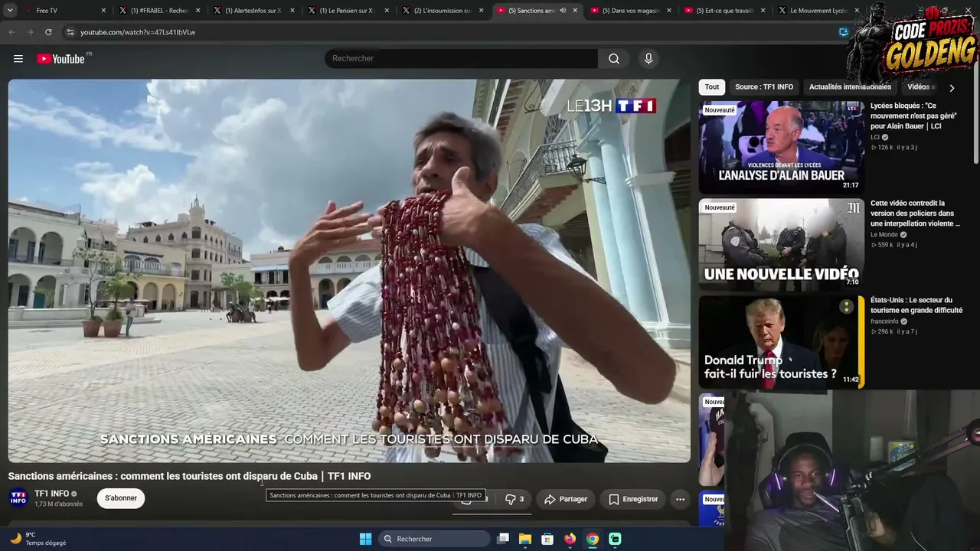Select the Actualités internationales chip
980x551 pixels.
(x=850, y=87)
